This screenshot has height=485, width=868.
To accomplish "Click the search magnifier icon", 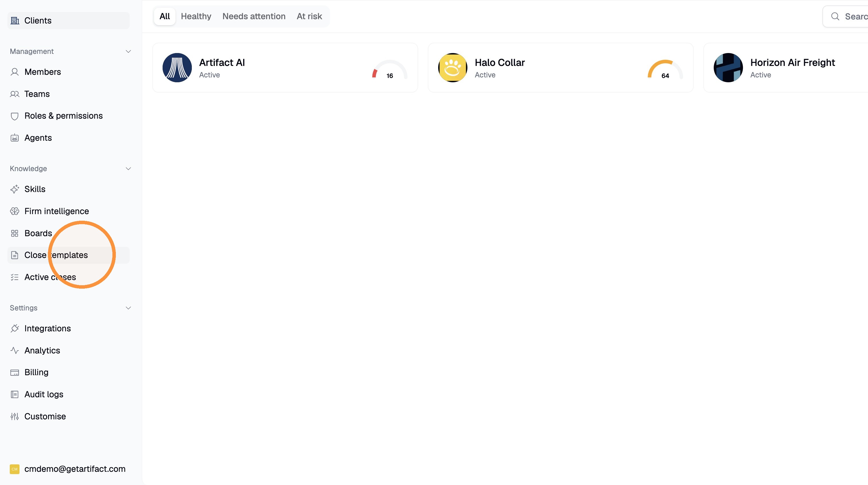I will click(x=835, y=16).
